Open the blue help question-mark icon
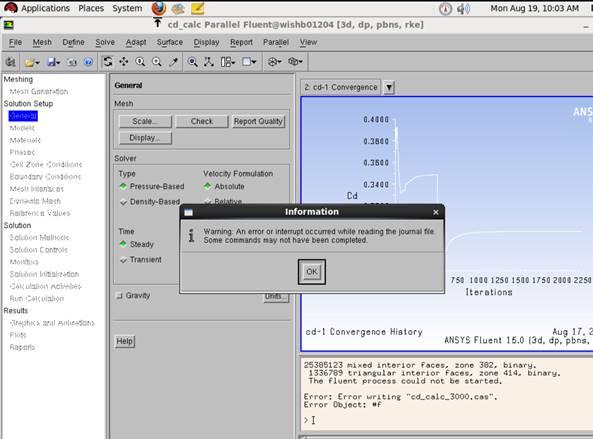Image resolution: width=593 pixels, height=439 pixels. click(88, 62)
